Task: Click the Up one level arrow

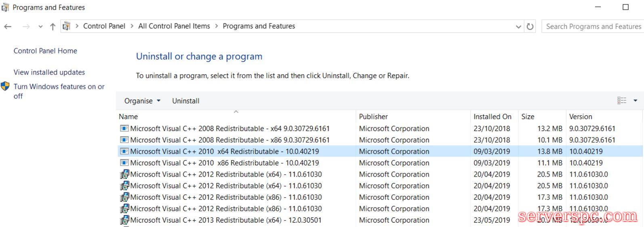Action: click(53, 27)
